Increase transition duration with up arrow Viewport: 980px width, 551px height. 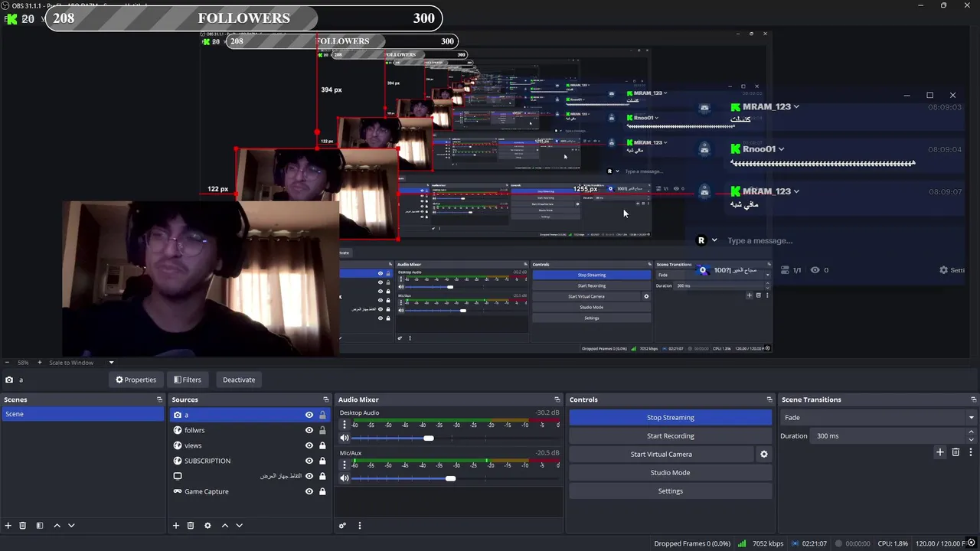[x=972, y=432]
